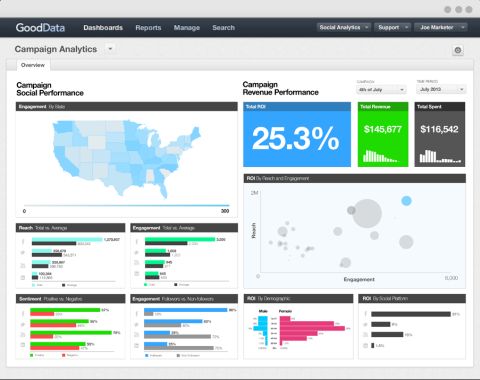Viewport: 480px width, 380px height.
Task: Click the largest gray bubble in ROI chart
Action: pyautogui.click(x=367, y=213)
